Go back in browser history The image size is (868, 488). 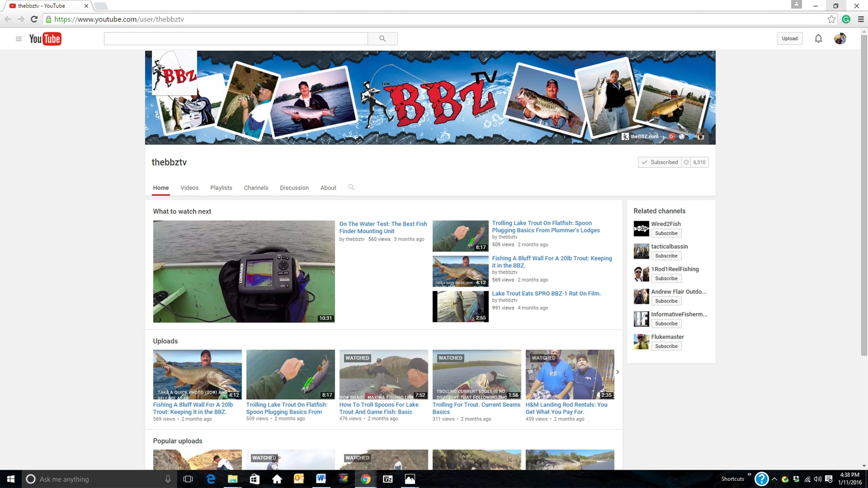[8, 19]
